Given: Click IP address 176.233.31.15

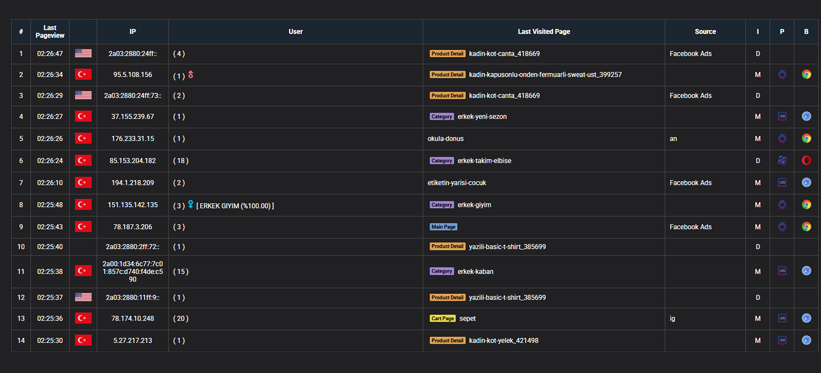Looking at the screenshot, I should click(132, 139).
